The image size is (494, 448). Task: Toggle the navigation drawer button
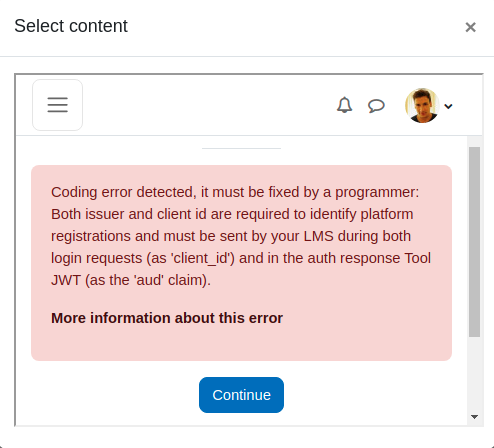click(57, 105)
